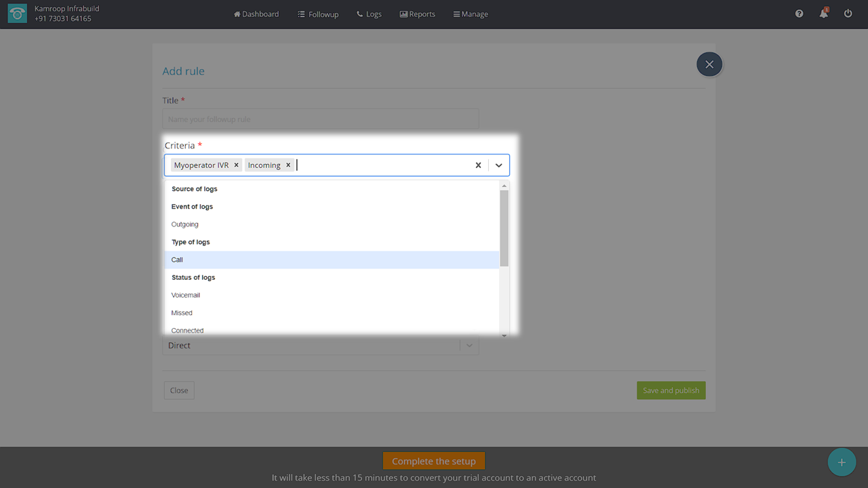Clear all selected criteria
868x488 pixels.
coord(478,165)
